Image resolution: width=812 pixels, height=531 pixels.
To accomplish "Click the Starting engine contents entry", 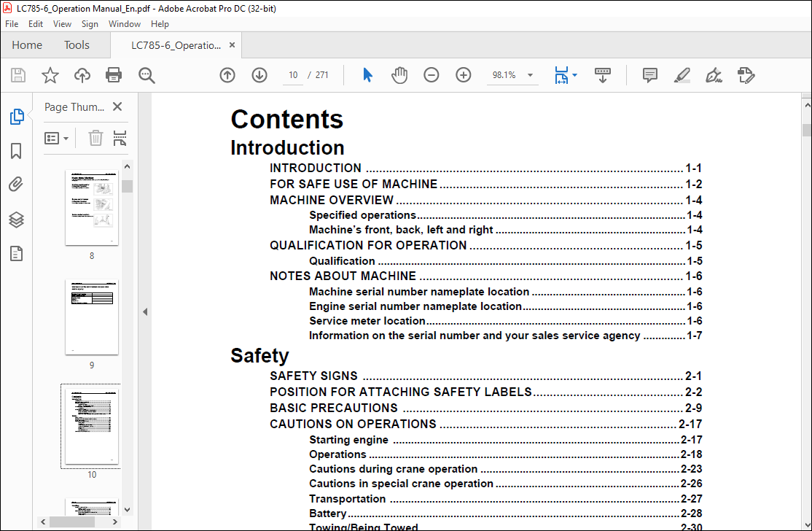I will click(505, 439).
